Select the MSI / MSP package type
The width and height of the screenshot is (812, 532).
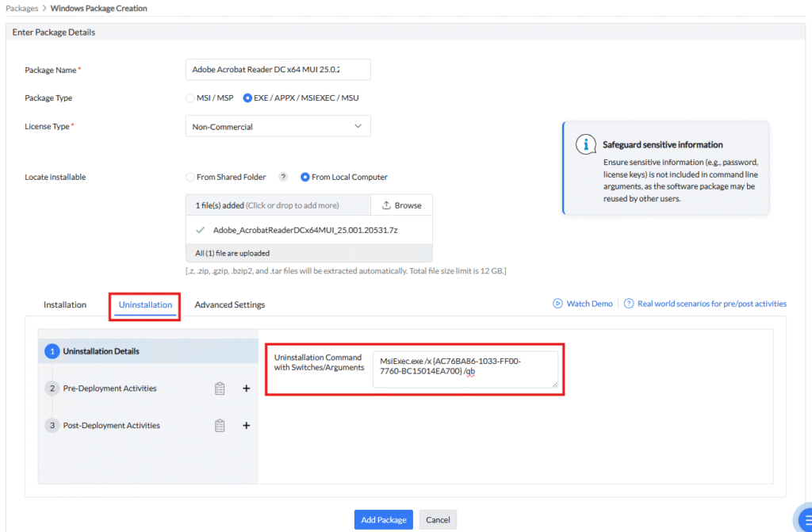(190, 98)
